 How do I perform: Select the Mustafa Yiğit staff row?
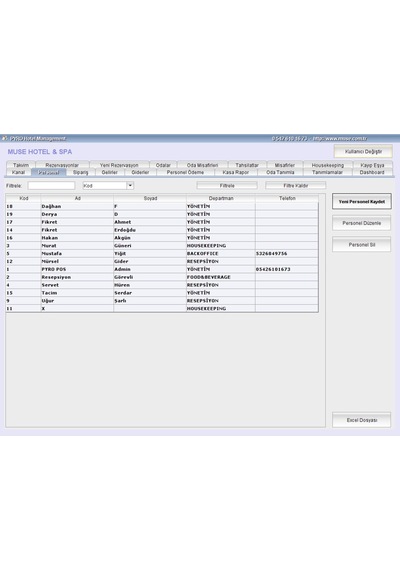coord(162,253)
